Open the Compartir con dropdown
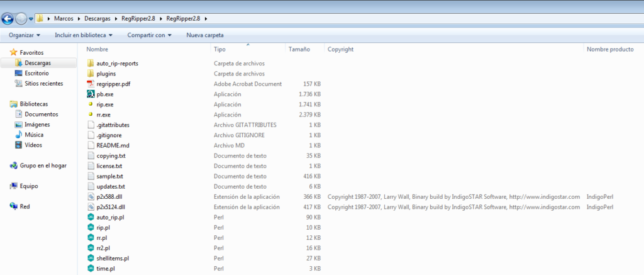This screenshot has width=644, height=275. 149,35
